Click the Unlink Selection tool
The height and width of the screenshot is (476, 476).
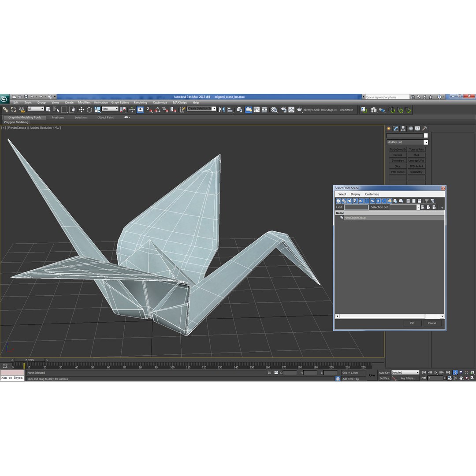(x=13, y=110)
